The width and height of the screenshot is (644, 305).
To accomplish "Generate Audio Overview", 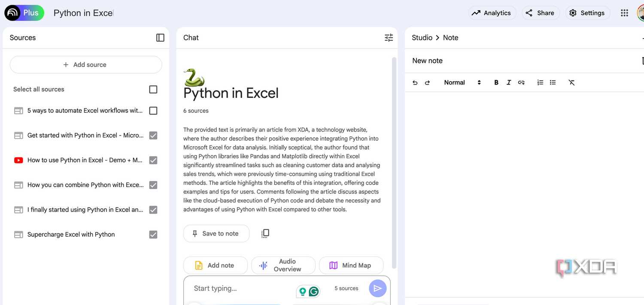I will click(x=283, y=265).
